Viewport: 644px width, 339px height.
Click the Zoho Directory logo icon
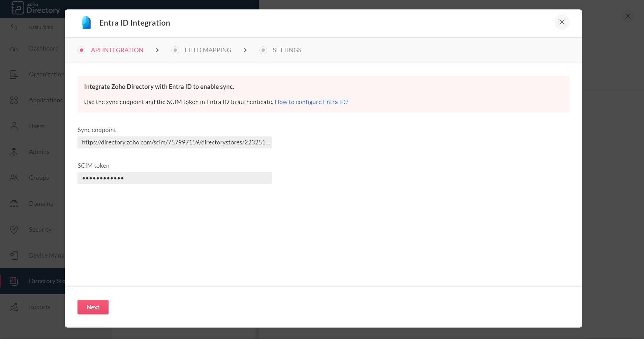pyautogui.click(x=18, y=8)
